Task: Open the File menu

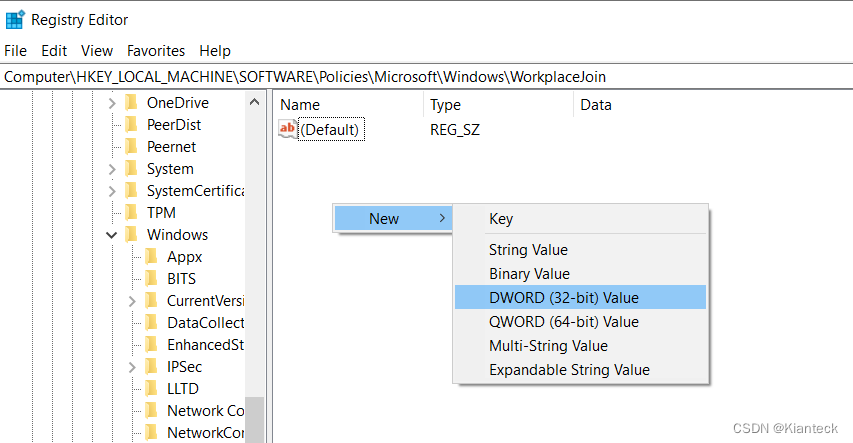Action: pos(15,51)
